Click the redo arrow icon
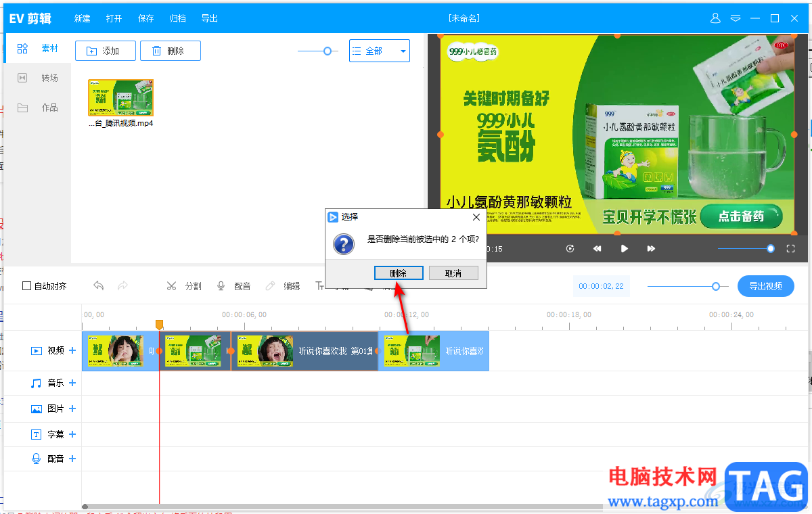This screenshot has height=514, width=812. click(x=122, y=286)
